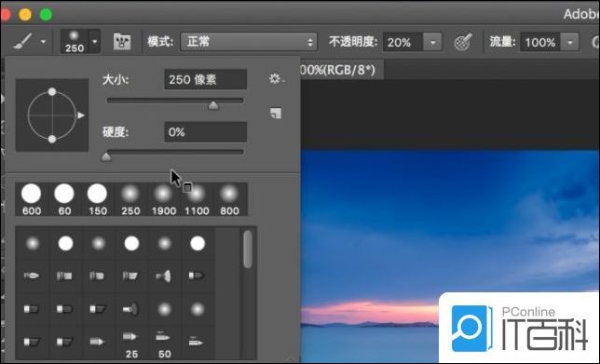
Task: Pick the first hard round brush in preset grid
Action: [x=65, y=243]
